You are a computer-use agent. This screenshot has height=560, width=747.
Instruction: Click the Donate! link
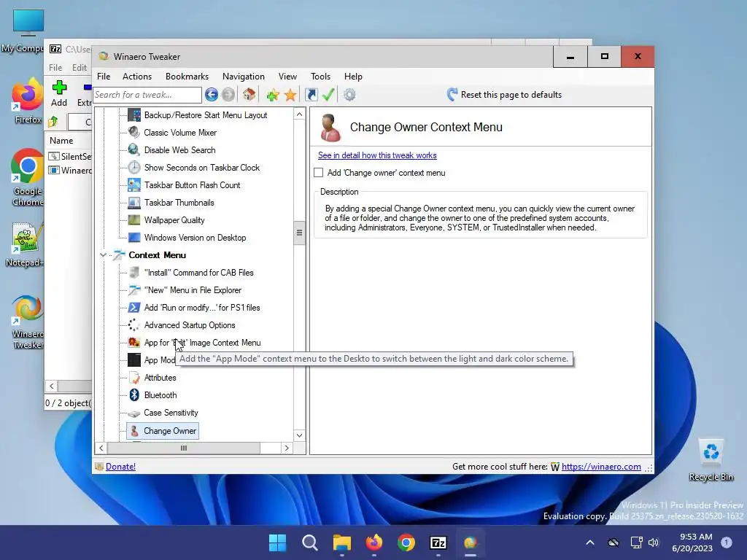[x=120, y=467]
